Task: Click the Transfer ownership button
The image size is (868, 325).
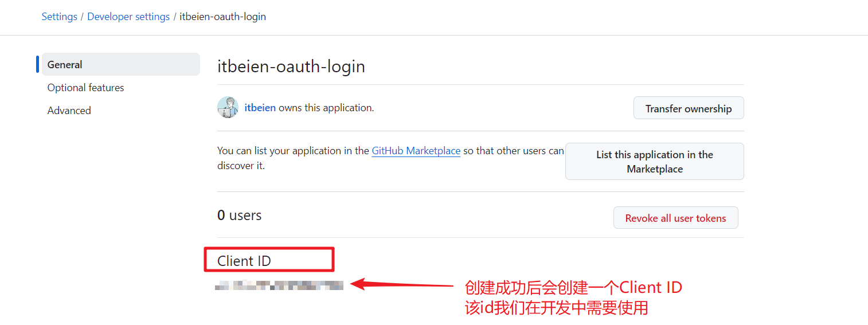Action: click(689, 108)
